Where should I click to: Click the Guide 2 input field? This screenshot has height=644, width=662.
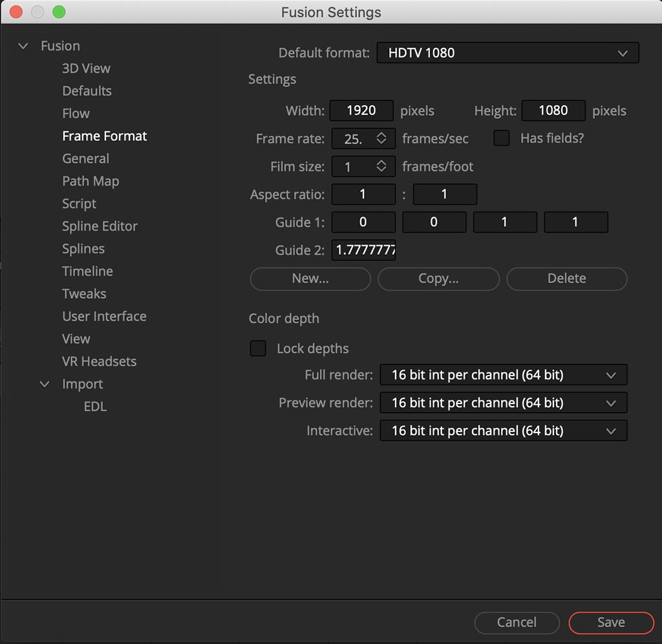(x=363, y=250)
